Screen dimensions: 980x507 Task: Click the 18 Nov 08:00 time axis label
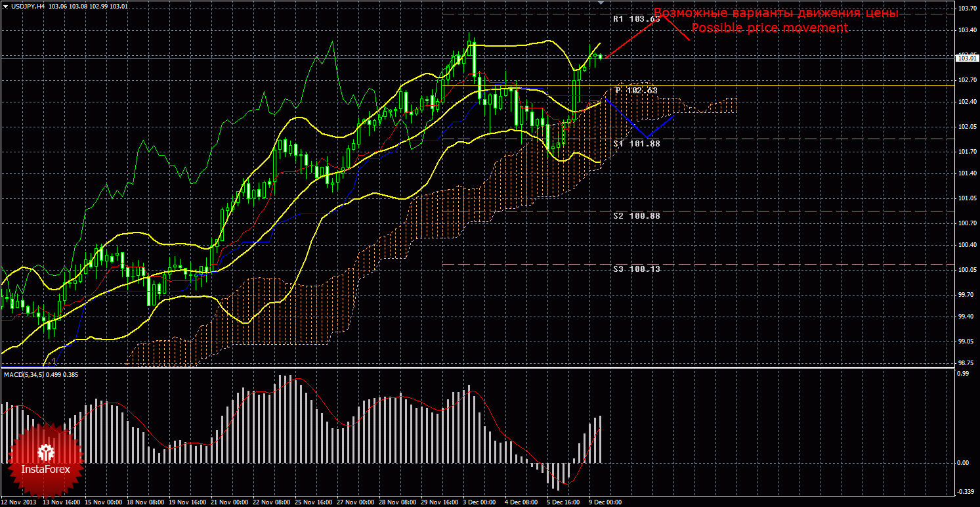[x=145, y=502]
